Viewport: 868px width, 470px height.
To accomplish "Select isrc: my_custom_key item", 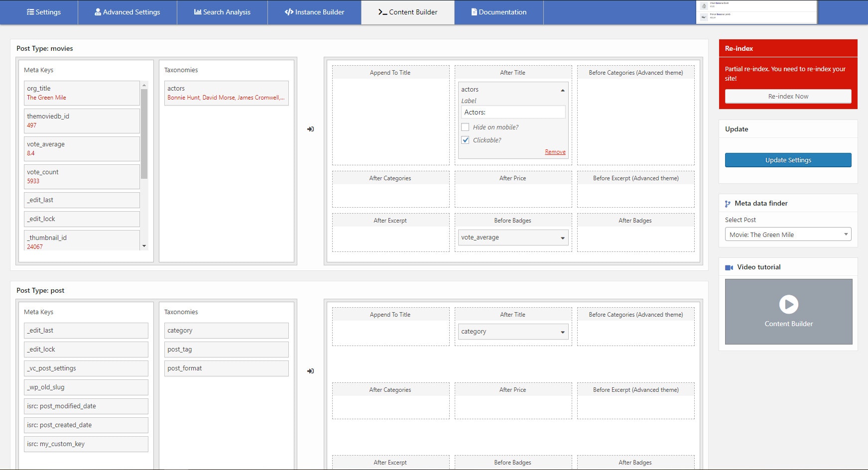I will (x=86, y=444).
